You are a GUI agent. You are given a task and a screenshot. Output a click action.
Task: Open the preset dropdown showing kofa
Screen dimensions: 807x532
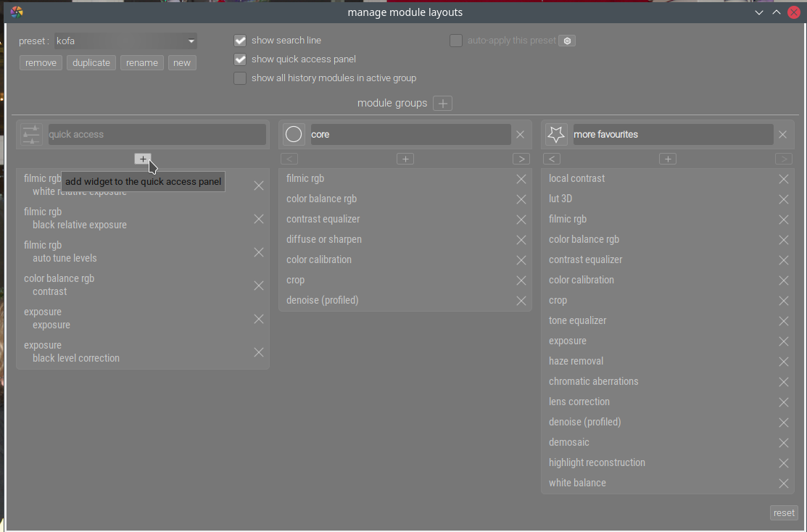(x=125, y=41)
